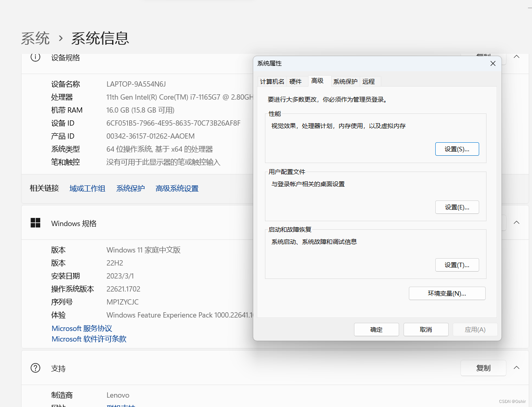Collapse the Windows 规格 section chevron

(517, 222)
